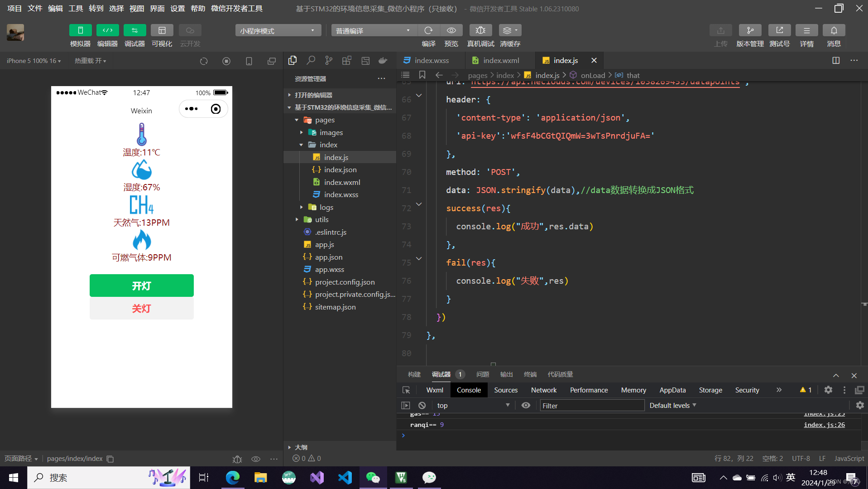Open the index.js:26 source link
Screen dimensions: 868x489
(824, 425)
